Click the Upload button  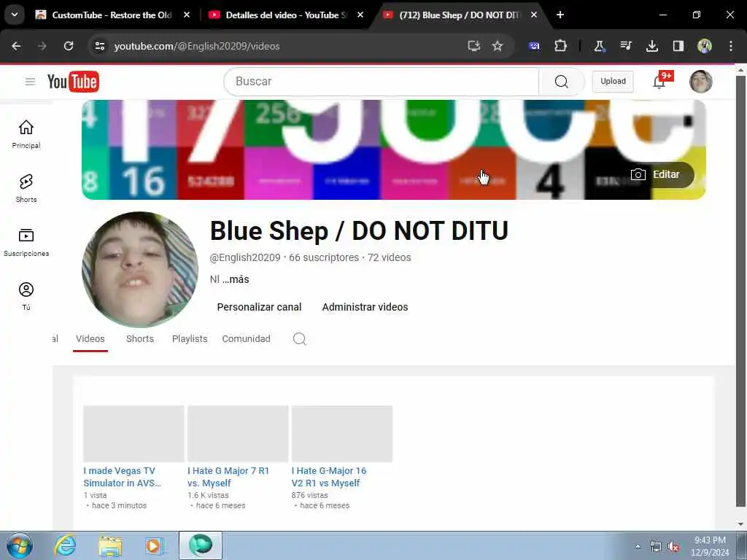pos(613,82)
